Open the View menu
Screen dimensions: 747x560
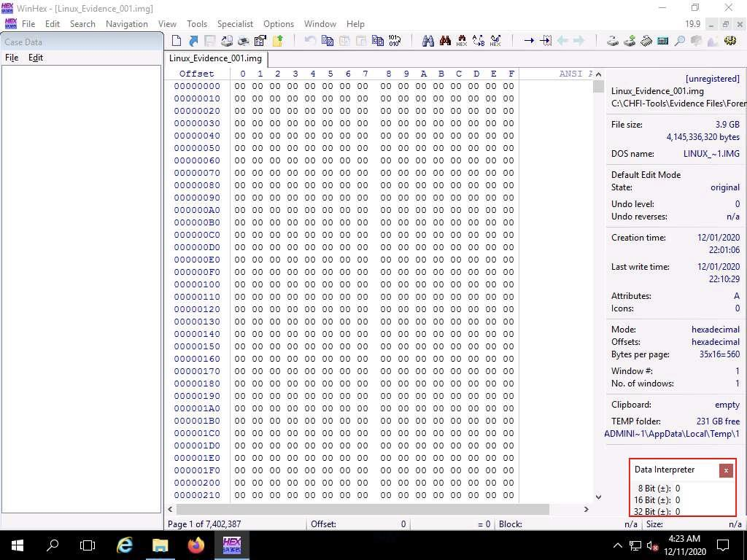(x=167, y=24)
